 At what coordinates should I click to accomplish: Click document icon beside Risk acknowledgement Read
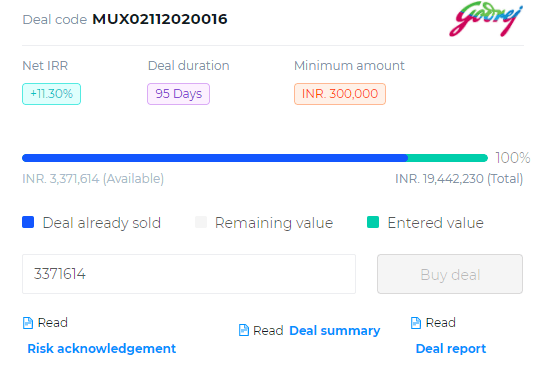point(28,323)
